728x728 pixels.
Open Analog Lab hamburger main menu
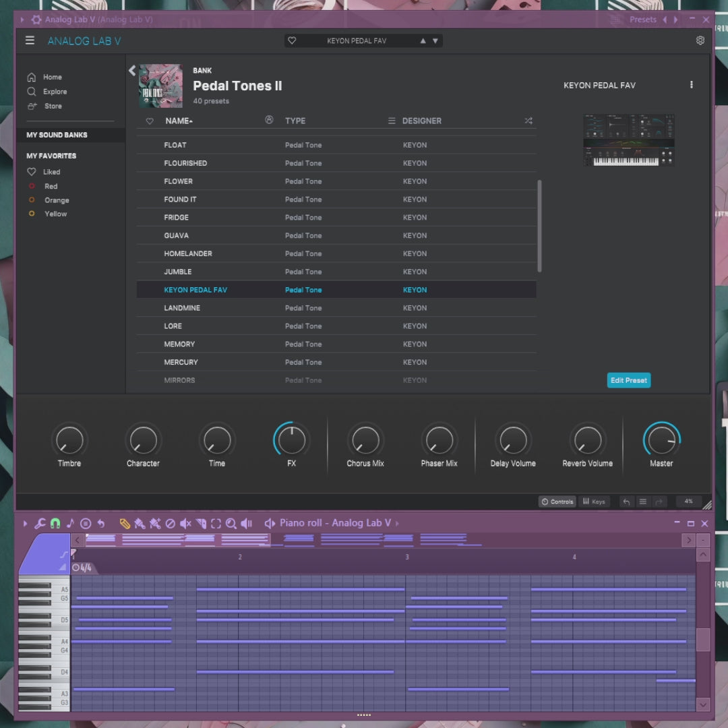tap(30, 40)
